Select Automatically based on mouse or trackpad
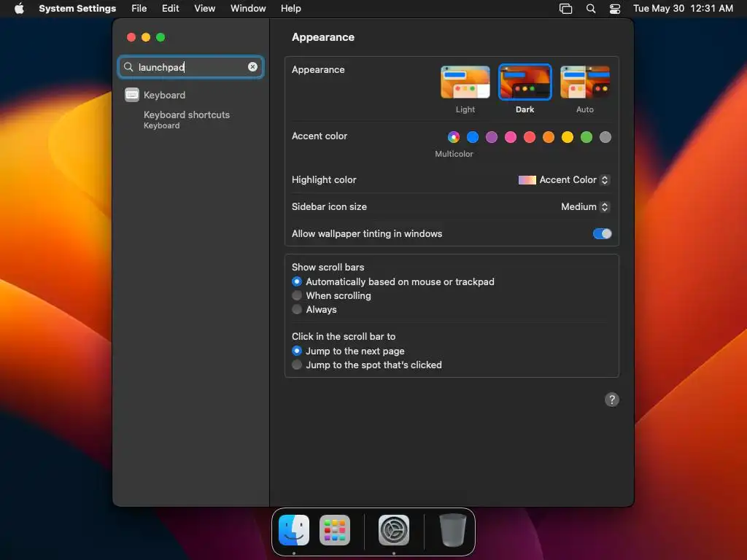The width and height of the screenshot is (747, 560). pos(297,281)
